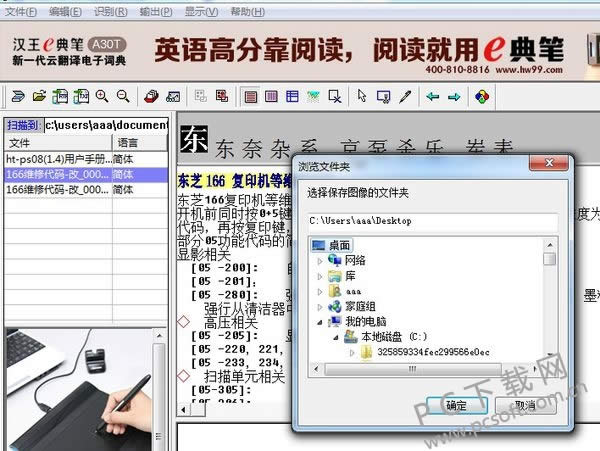Click the delete region box icon
The width and height of the screenshot is (600, 451).
point(334,96)
